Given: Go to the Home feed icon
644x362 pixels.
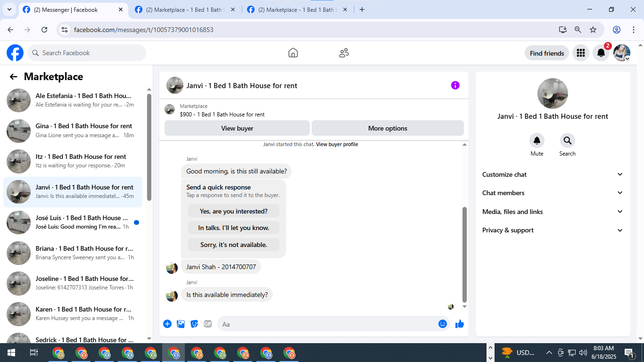Looking at the screenshot, I should (293, 53).
